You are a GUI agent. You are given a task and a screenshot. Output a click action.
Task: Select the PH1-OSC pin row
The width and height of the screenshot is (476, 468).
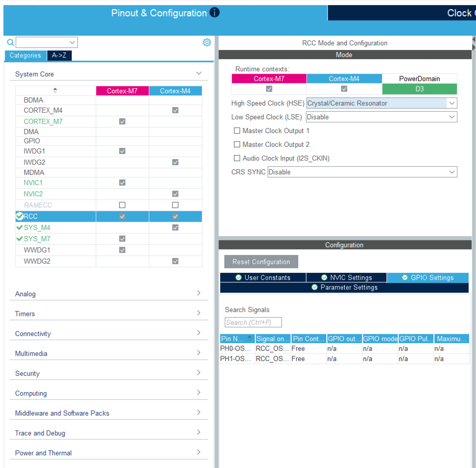pos(344,359)
